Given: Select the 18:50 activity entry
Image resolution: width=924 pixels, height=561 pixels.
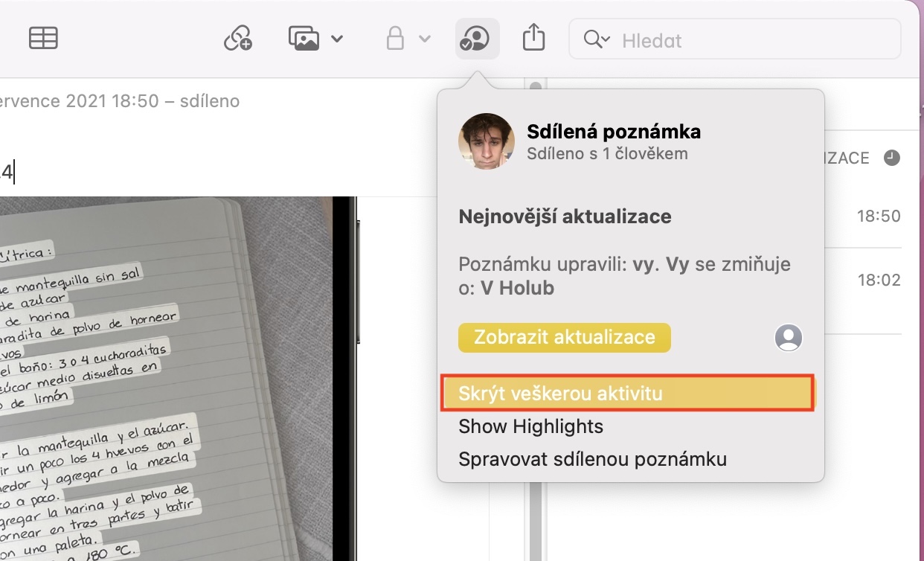Looking at the screenshot, I should (879, 217).
